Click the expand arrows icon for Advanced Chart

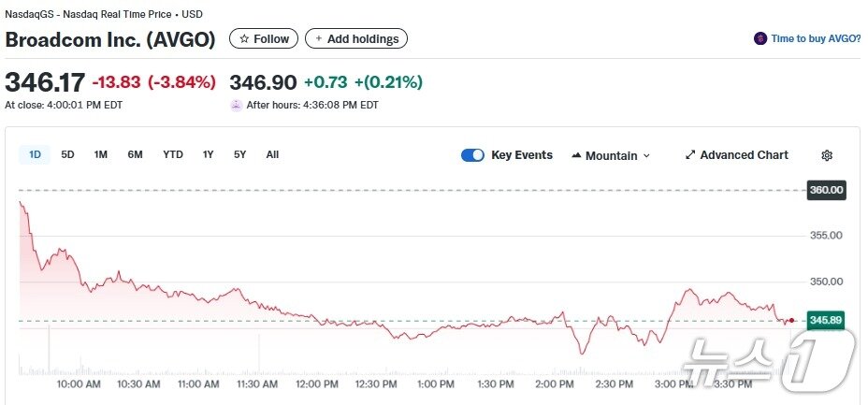pos(690,155)
